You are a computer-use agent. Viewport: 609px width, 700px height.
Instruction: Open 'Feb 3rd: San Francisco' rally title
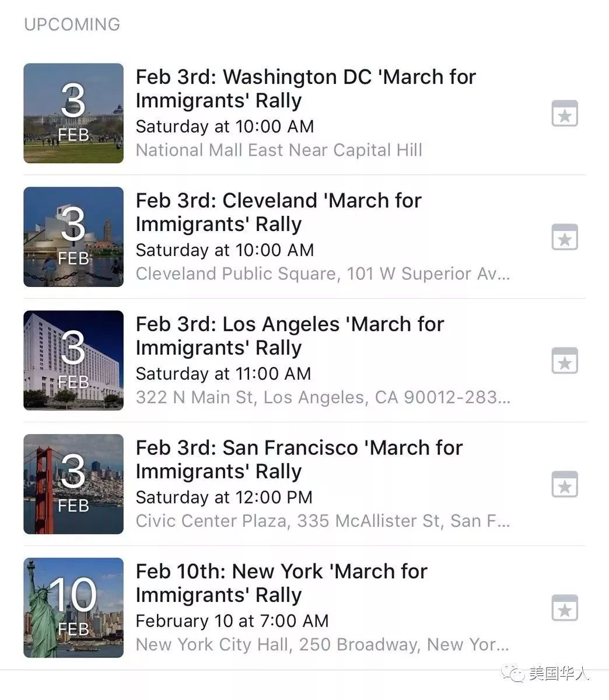point(299,460)
